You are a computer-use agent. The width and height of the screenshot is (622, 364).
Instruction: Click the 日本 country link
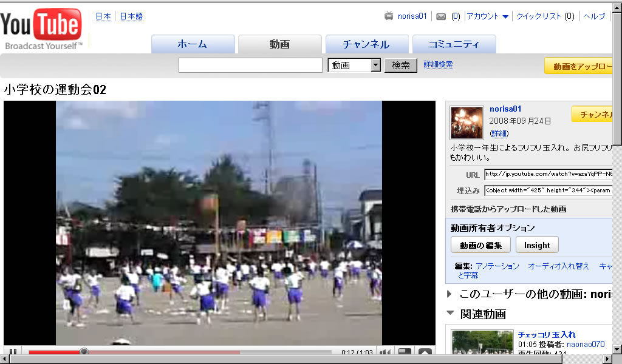tap(103, 16)
